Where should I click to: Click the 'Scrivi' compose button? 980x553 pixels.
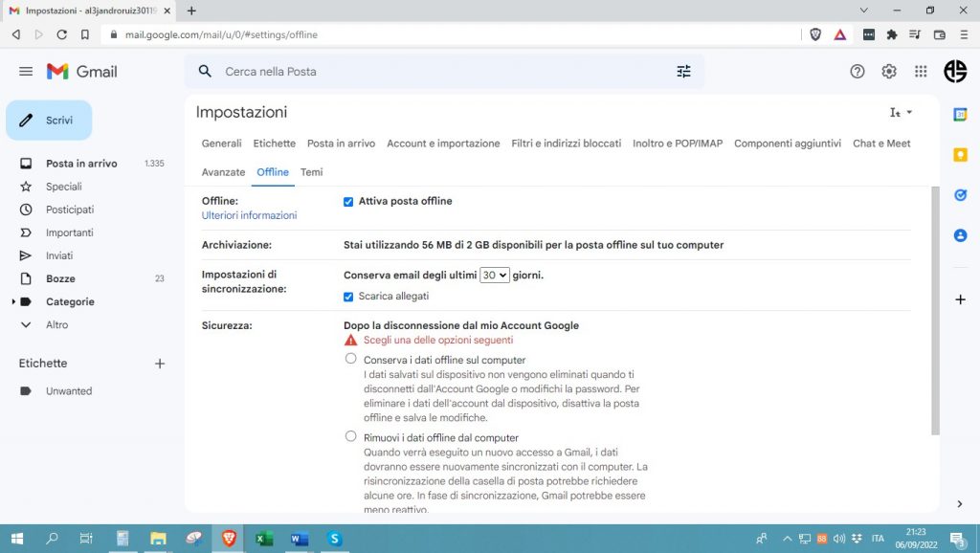coord(49,121)
